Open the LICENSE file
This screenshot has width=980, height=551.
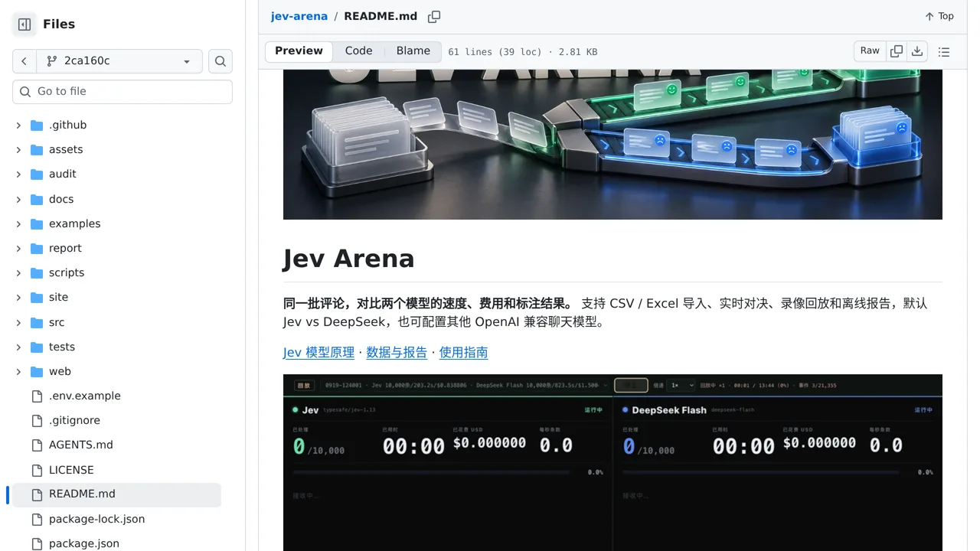[71, 470]
